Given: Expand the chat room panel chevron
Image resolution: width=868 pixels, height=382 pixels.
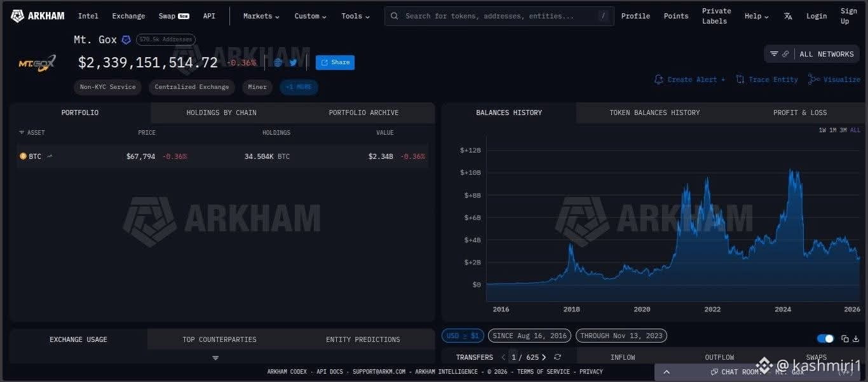Looking at the screenshot, I should pyautogui.click(x=666, y=372).
